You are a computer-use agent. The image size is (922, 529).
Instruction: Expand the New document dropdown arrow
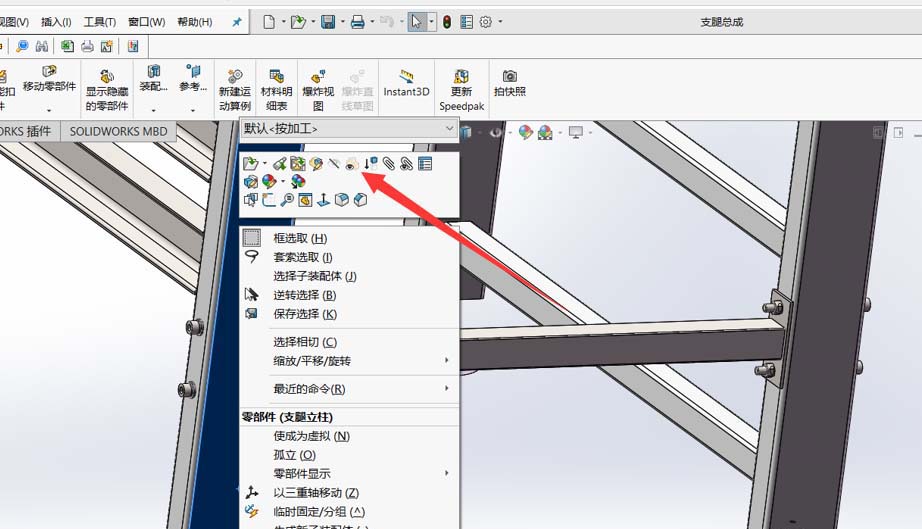(283, 22)
